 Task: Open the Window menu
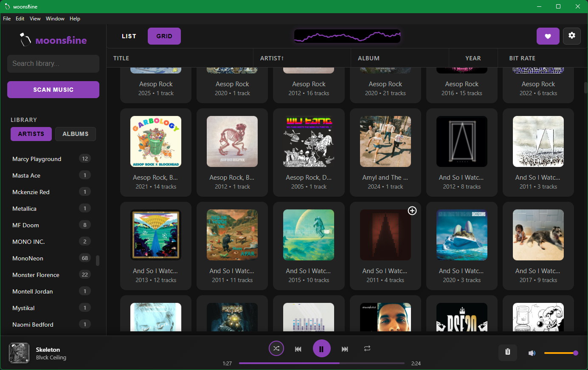55,19
